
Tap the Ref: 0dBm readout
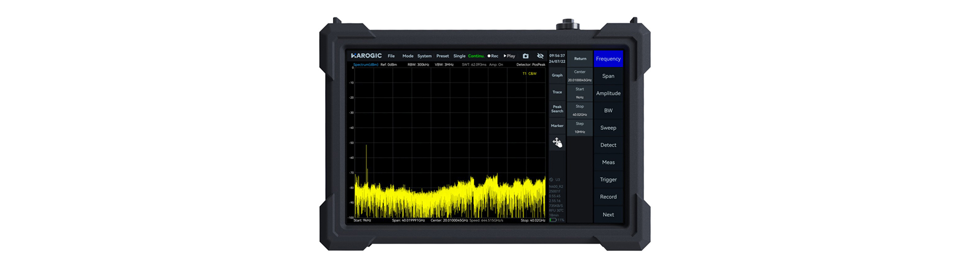(389, 65)
